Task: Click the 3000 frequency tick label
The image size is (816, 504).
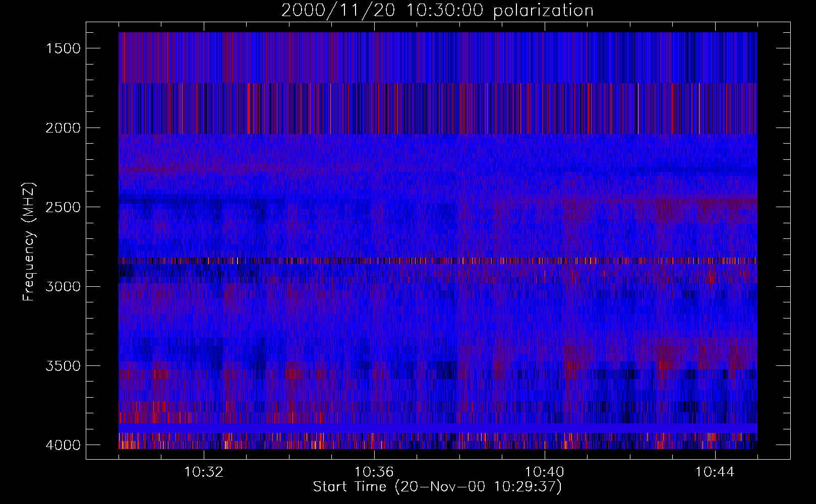Action: pyautogui.click(x=63, y=287)
